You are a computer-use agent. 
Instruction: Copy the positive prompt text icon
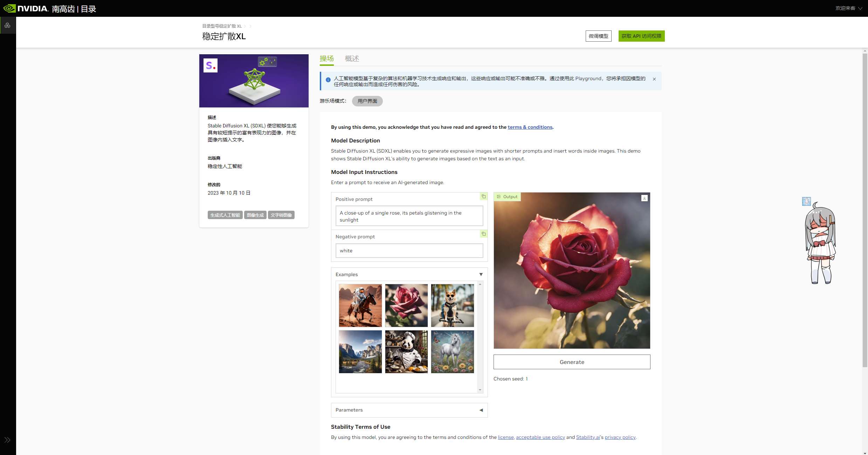pos(484,197)
